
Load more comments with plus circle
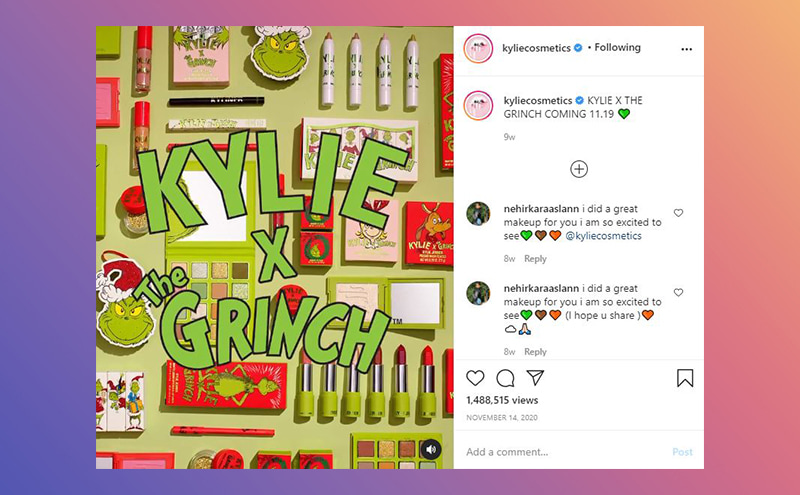[x=579, y=169]
